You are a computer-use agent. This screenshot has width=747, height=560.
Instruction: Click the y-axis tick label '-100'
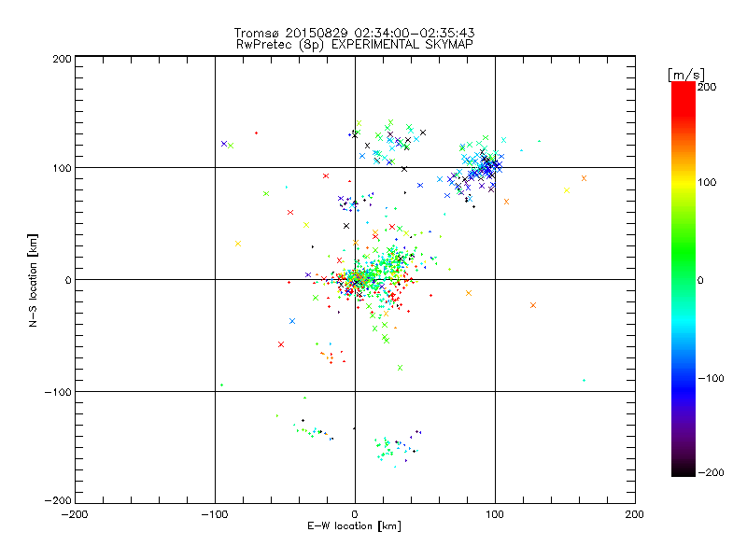[58, 392]
